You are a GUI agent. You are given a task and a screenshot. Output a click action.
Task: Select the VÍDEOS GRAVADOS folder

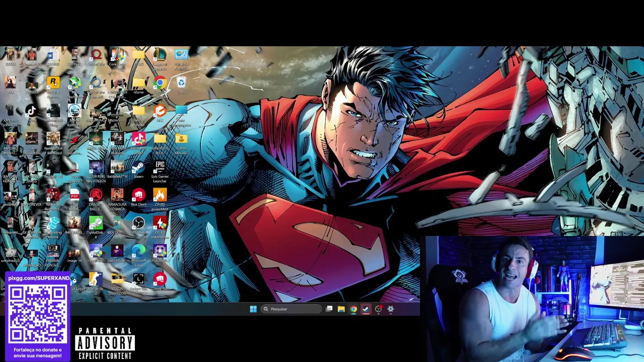(117, 285)
